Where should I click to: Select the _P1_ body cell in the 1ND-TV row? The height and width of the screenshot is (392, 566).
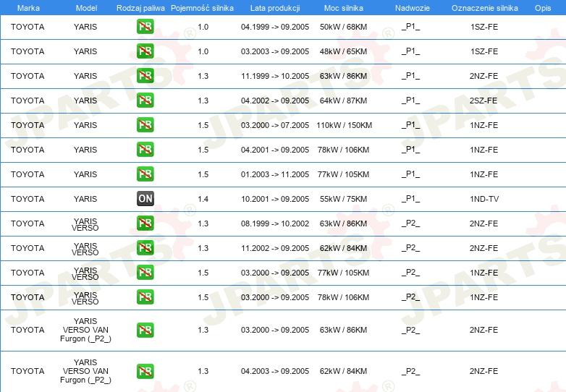point(411,199)
